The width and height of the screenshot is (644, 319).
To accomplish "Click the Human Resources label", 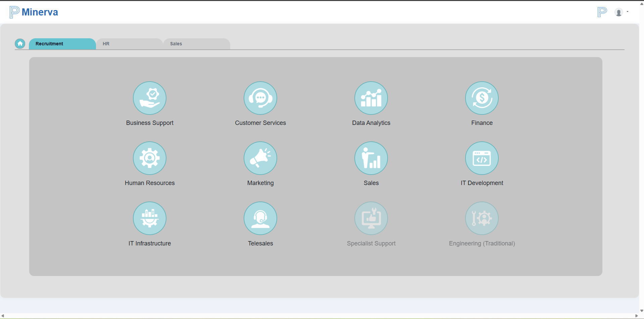I will (x=150, y=183).
